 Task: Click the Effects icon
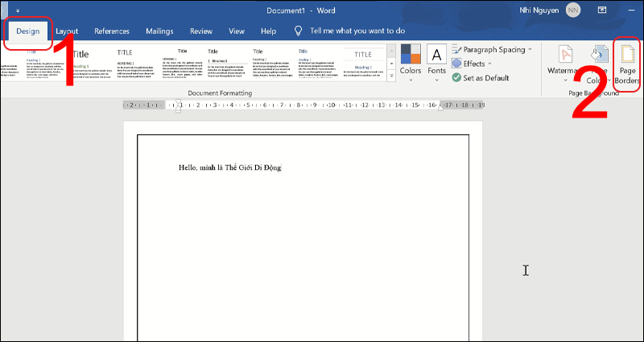457,64
